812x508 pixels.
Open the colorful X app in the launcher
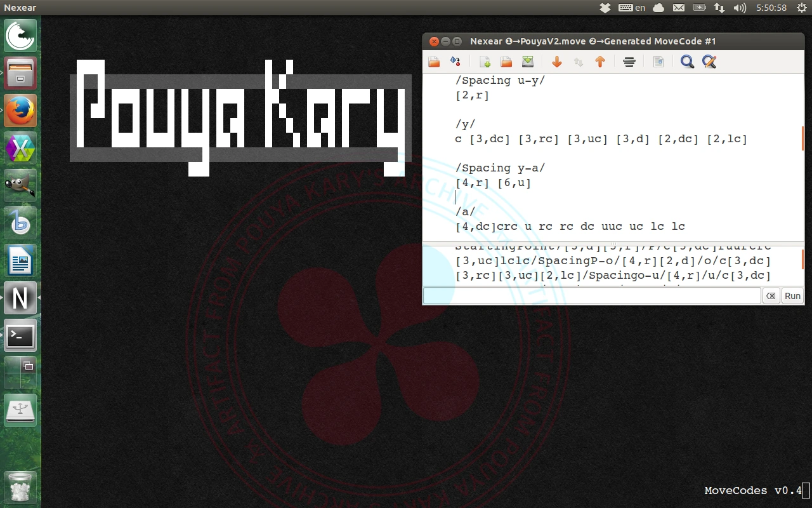coord(20,148)
